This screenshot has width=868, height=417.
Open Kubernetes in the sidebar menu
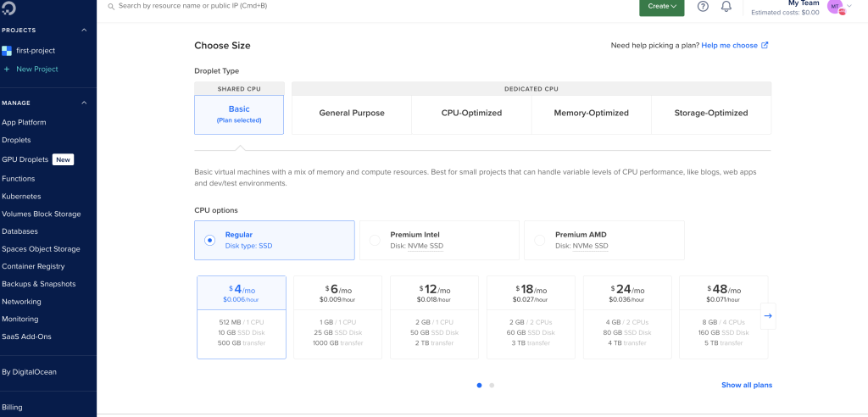click(21, 196)
